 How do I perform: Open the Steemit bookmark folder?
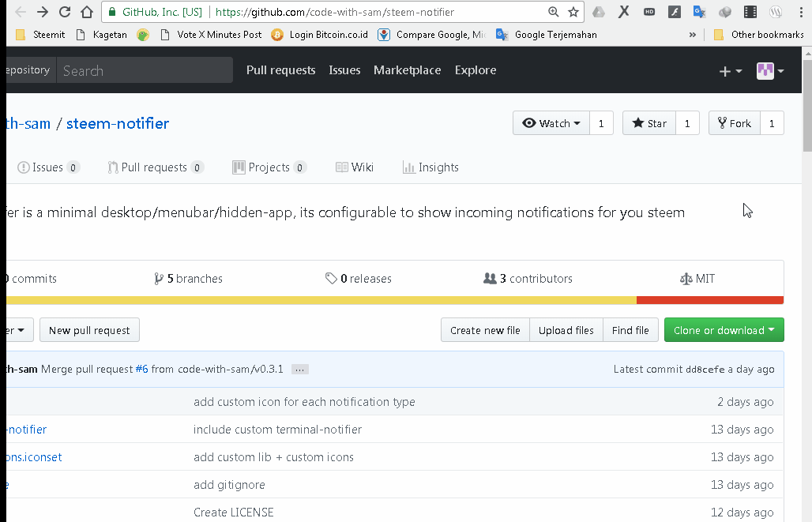(40, 35)
